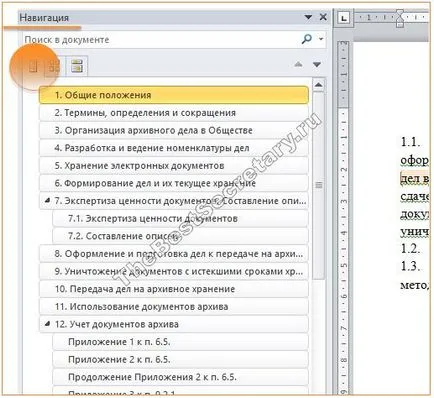Select heading 5. Хранение электронных документов
This screenshot has height=398, width=434.
point(174,166)
